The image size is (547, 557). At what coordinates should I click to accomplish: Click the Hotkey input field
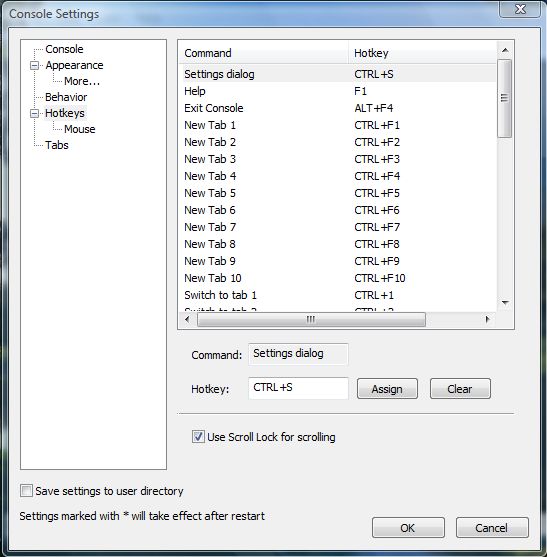click(x=298, y=388)
